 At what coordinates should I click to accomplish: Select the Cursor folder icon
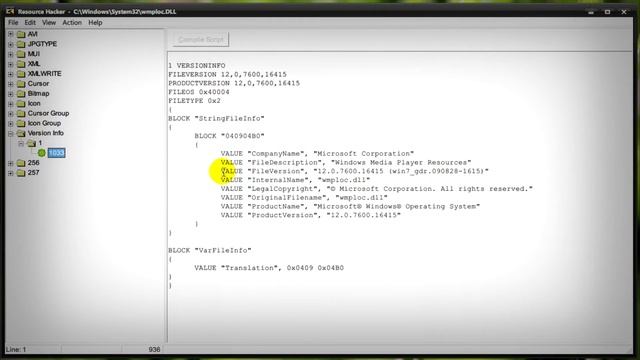point(21,84)
